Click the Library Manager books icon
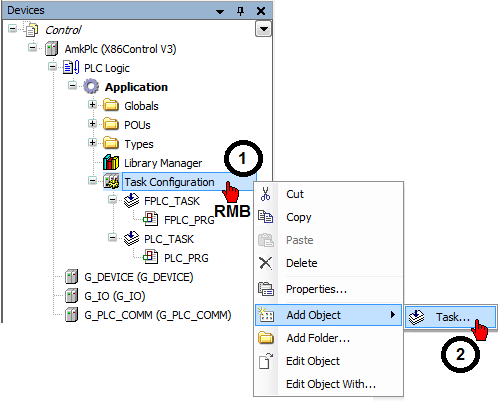The height and width of the screenshot is (401, 500). [111, 163]
